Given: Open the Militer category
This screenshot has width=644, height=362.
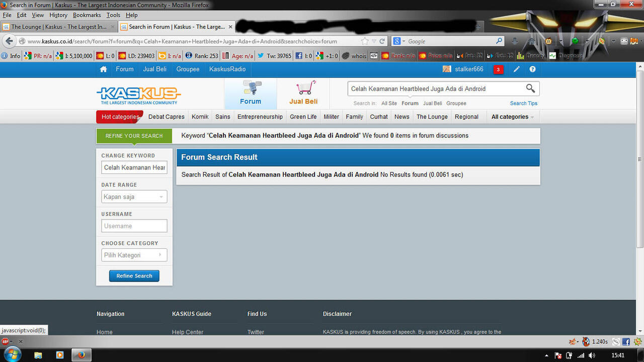Looking at the screenshot, I should [x=331, y=117].
